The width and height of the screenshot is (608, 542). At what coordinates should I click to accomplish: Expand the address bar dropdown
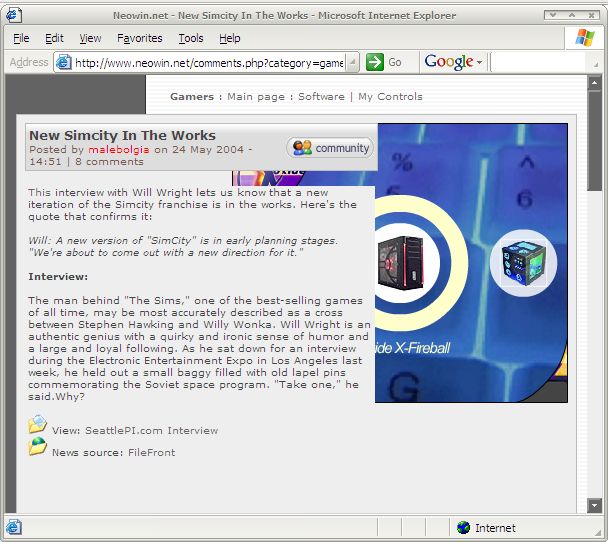click(x=352, y=62)
